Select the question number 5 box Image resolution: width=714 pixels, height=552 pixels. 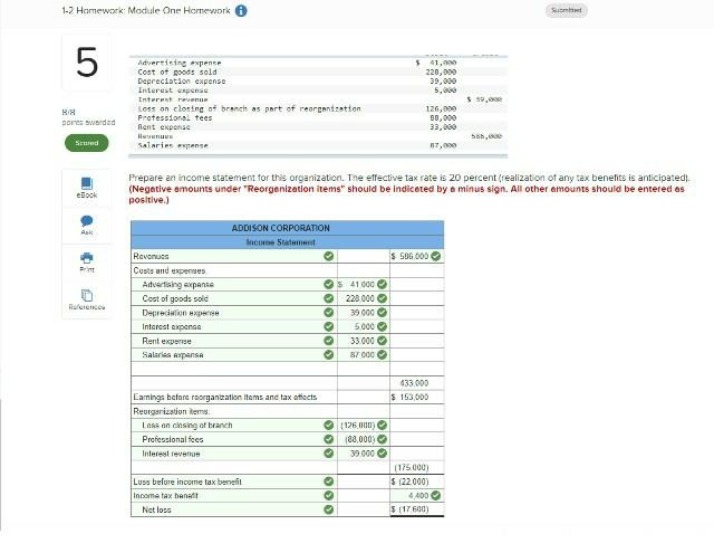[x=87, y=62]
